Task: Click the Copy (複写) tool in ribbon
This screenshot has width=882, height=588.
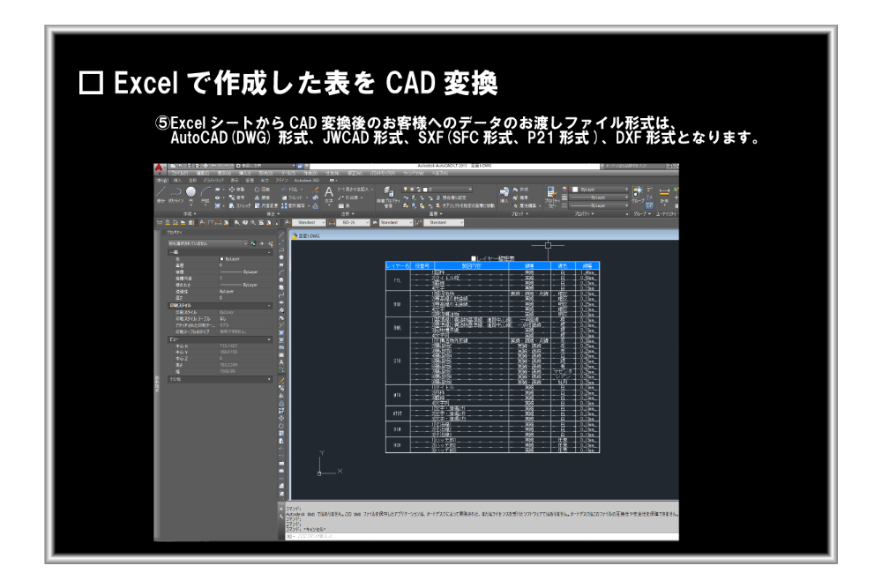Action: [x=236, y=197]
